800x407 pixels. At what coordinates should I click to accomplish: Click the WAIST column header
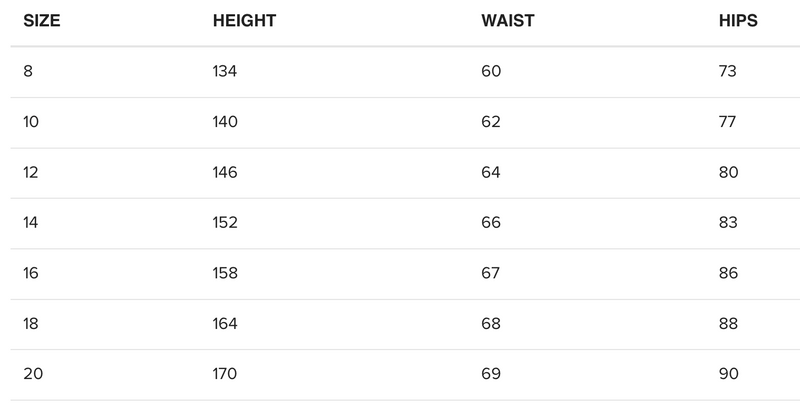point(505,21)
